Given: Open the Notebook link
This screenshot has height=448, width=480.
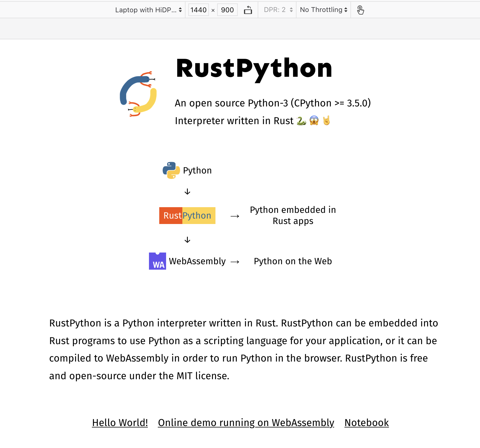Looking at the screenshot, I should pos(367,423).
